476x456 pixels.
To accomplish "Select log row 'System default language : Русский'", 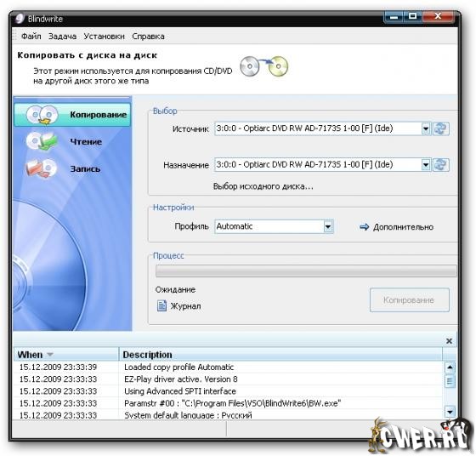I will tap(229, 414).
